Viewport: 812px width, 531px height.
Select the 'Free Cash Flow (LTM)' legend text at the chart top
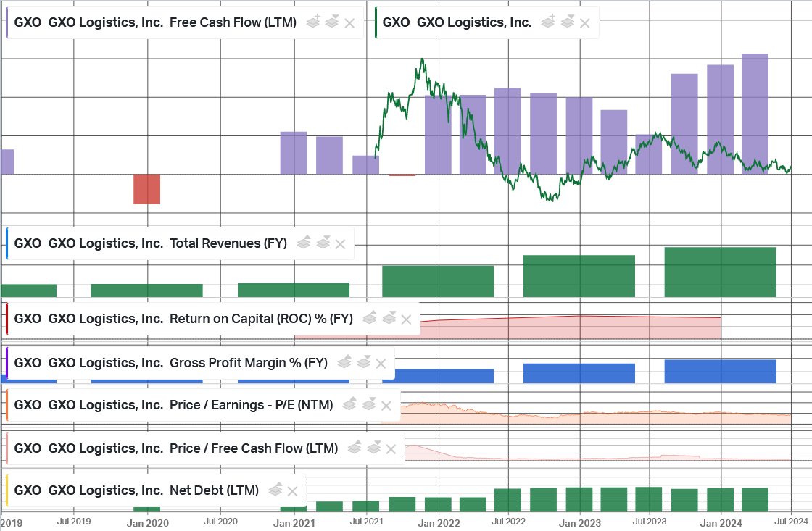tap(233, 22)
